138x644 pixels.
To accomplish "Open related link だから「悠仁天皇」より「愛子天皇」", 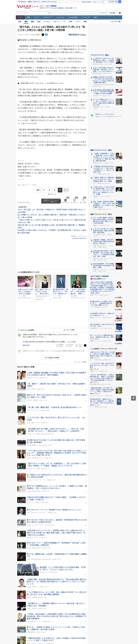I will point(51,211).
